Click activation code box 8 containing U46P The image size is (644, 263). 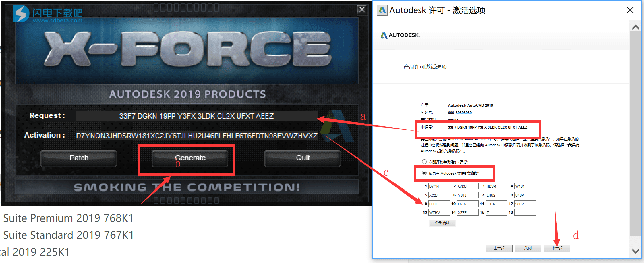[x=525, y=195]
